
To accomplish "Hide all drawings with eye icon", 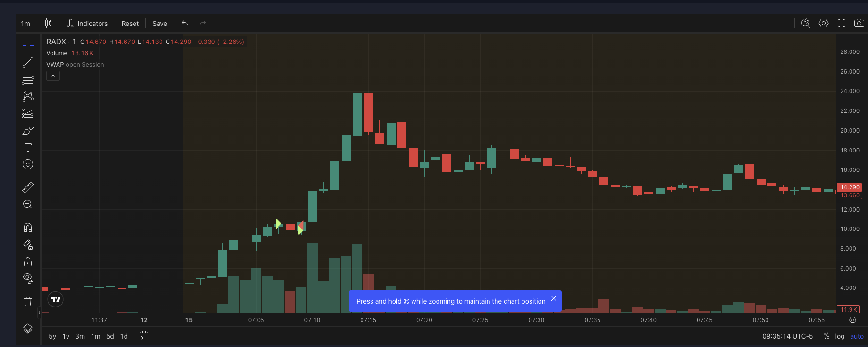I will tap(28, 278).
